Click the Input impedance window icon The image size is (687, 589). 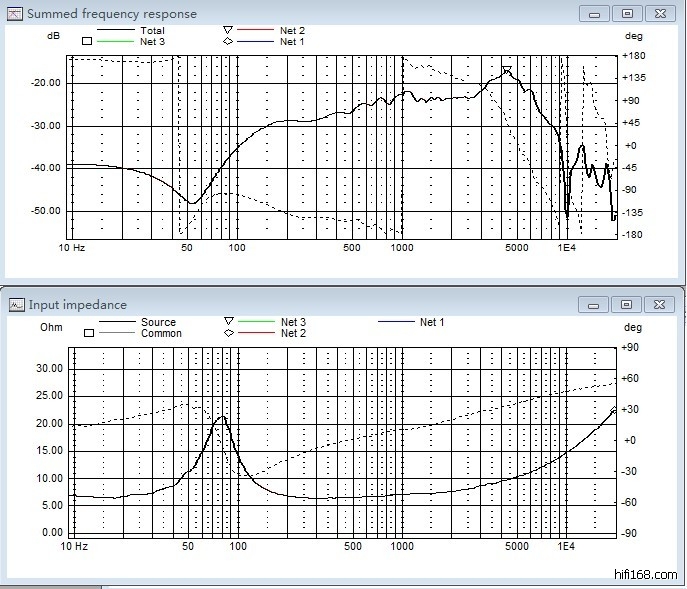16,304
